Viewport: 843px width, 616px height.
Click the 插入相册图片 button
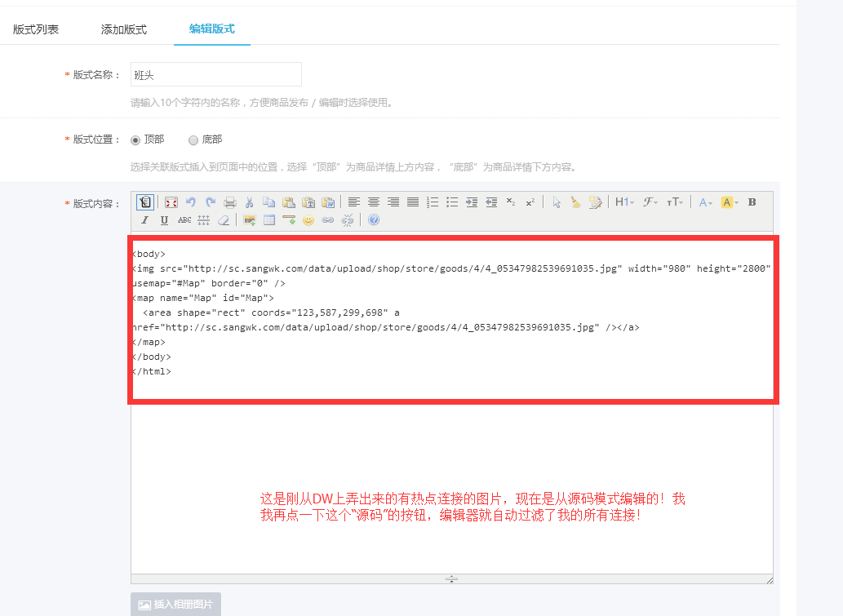(x=175, y=605)
